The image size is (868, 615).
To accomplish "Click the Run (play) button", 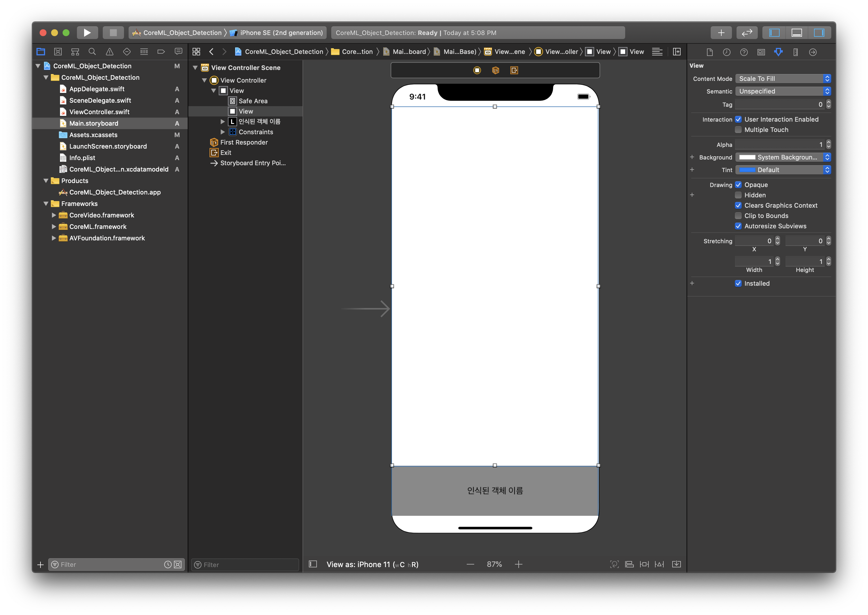I will (87, 33).
